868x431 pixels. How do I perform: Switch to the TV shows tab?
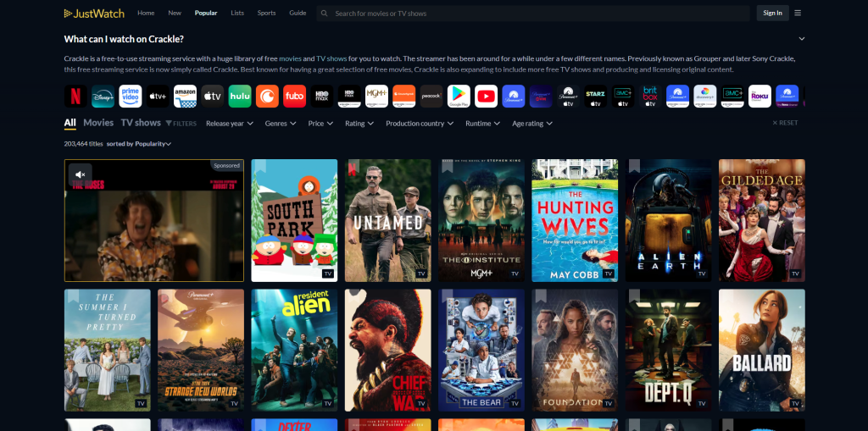click(x=141, y=123)
